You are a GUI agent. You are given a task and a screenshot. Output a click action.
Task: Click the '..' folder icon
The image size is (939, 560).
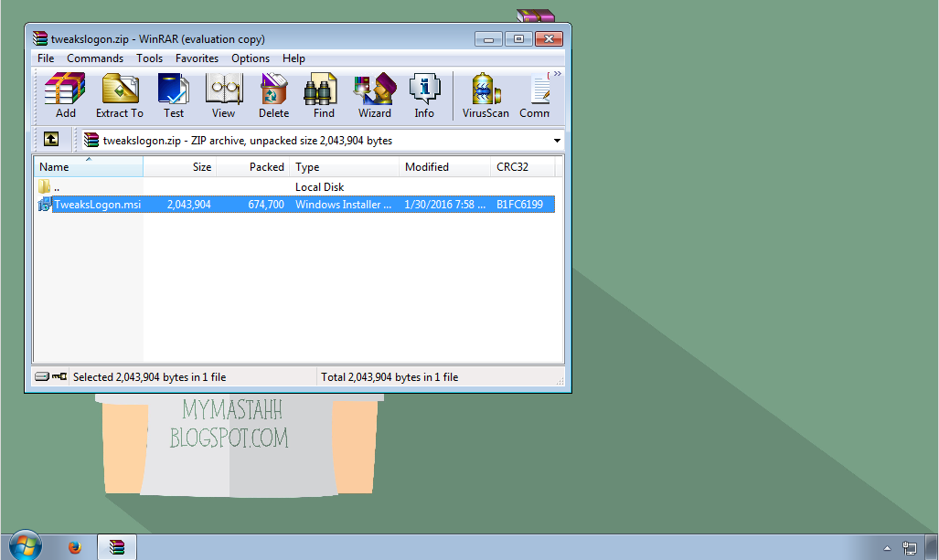click(x=44, y=186)
